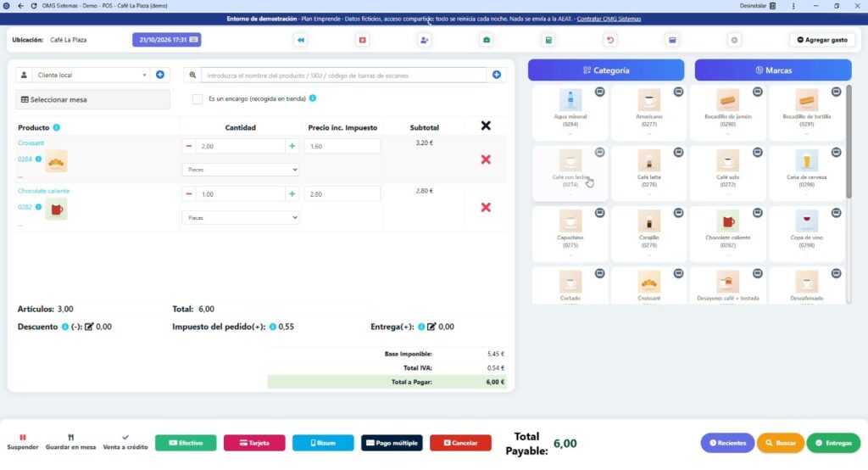The width and height of the screenshot is (868, 470).
Task: Open Recientes purple button
Action: pos(727,443)
